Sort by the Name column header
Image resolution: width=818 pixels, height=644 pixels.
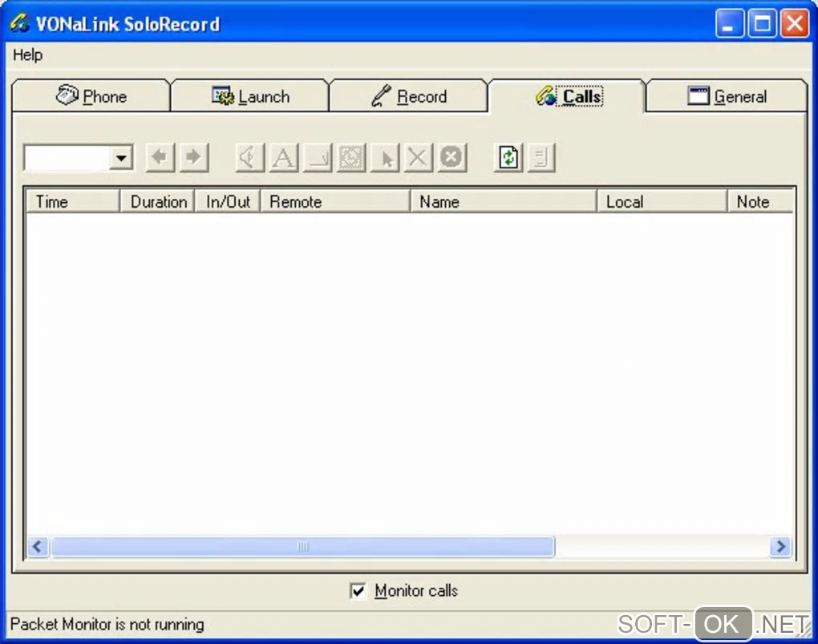(504, 201)
